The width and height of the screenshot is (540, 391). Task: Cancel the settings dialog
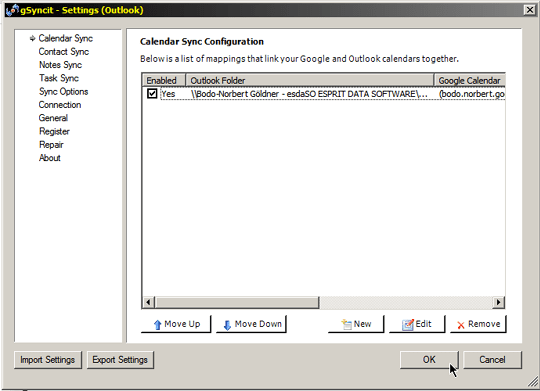(x=492, y=360)
